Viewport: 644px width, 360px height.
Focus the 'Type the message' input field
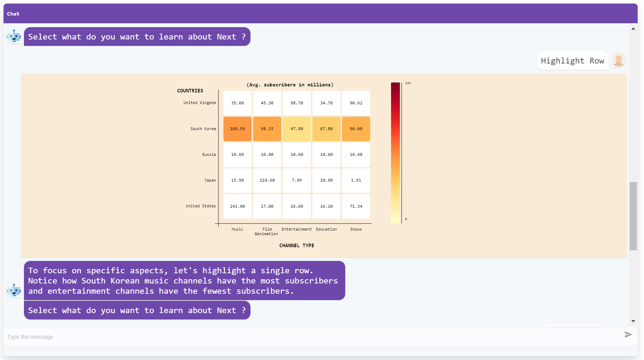tap(312, 337)
